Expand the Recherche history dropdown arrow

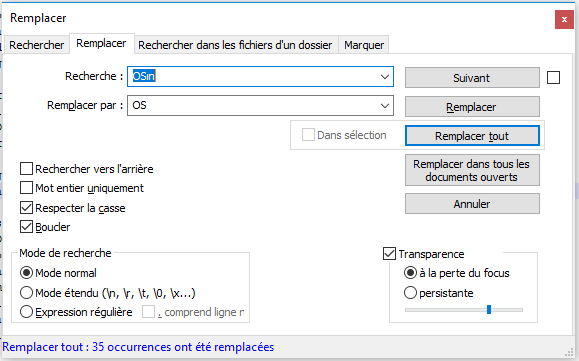[x=385, y=77]
